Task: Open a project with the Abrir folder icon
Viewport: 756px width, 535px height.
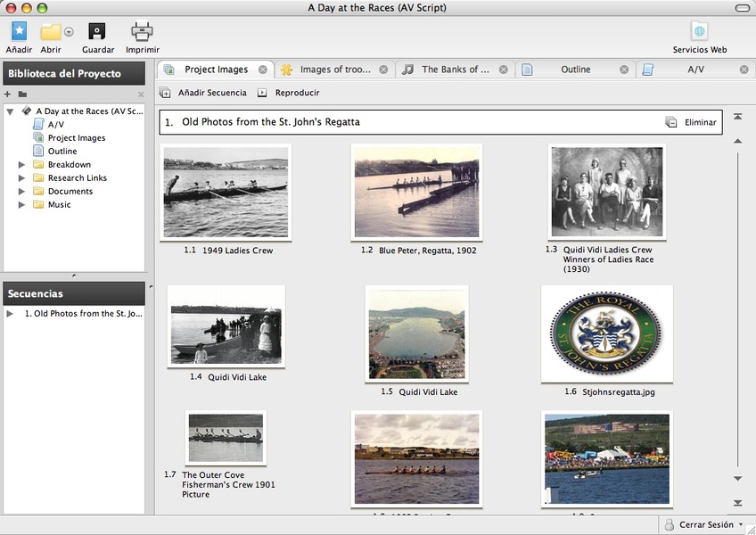Action: coord(50,32)
